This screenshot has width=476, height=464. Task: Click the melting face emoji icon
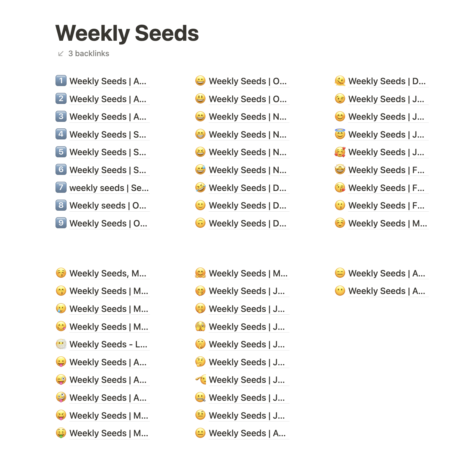[x=340, y=81]
